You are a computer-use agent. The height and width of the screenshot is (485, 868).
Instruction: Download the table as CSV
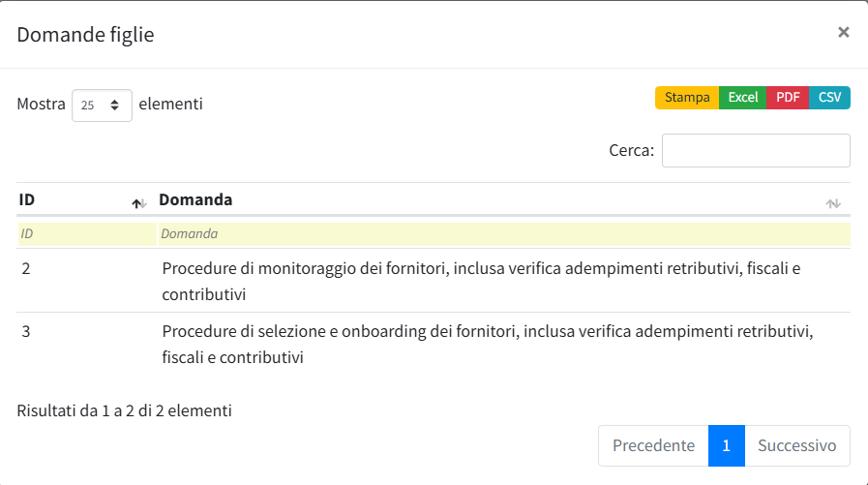829,98
